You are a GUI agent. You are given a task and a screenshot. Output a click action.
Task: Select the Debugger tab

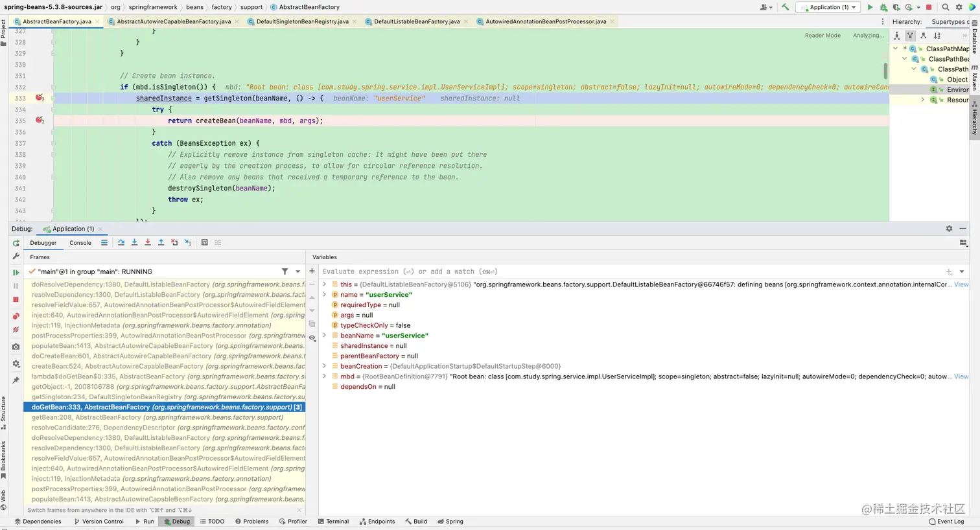point(43,243)
